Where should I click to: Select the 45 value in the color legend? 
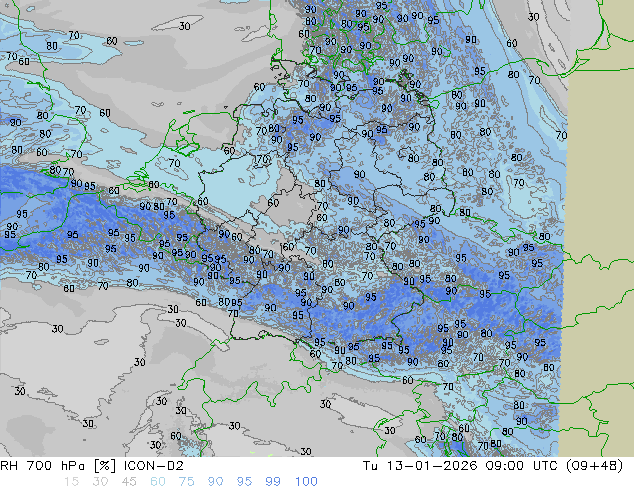(x=129, y=482)
